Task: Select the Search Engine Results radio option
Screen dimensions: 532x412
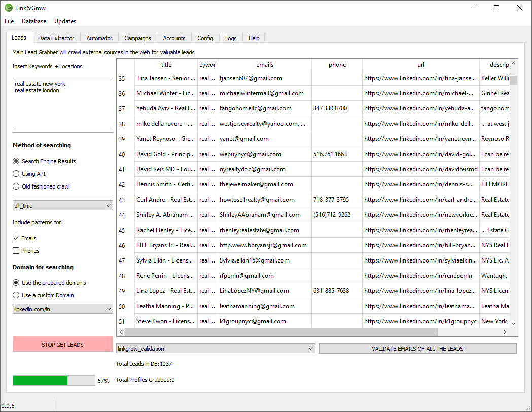Action: click(16, 161)
